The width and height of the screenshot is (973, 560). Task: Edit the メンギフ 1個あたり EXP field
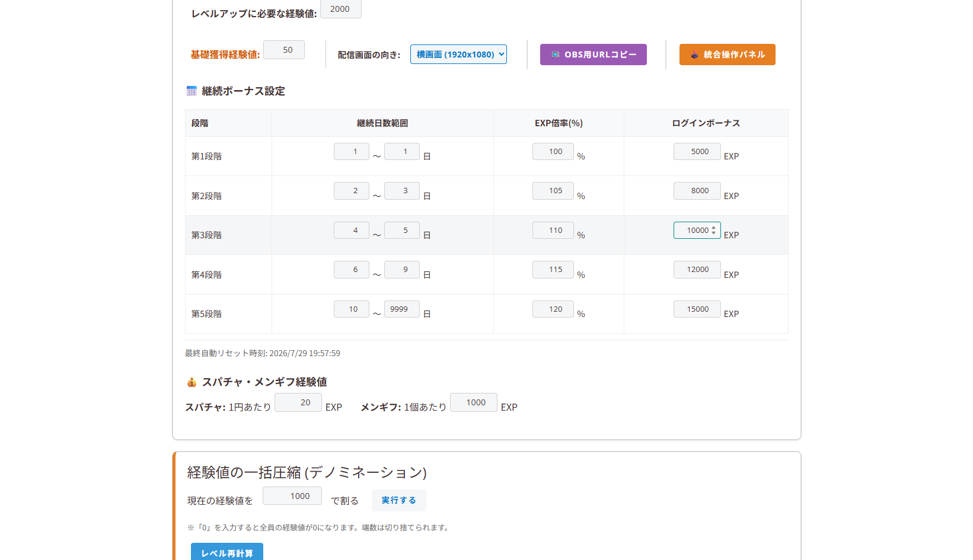click(474, 402)
